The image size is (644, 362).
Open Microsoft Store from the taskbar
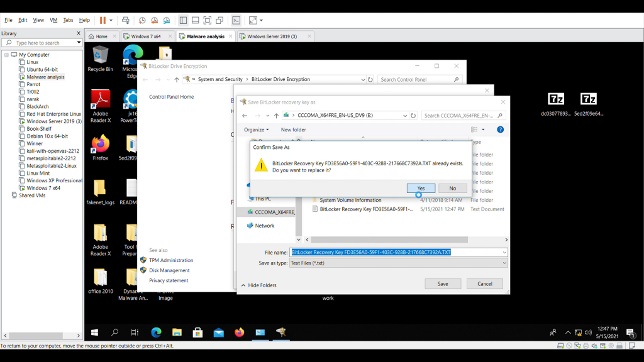click(197, 332)
